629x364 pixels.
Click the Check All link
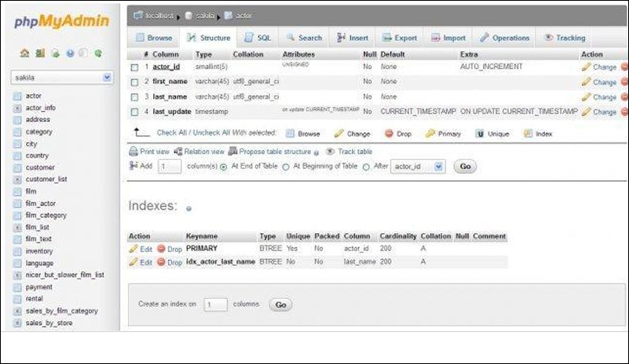[x=173, y=132]
